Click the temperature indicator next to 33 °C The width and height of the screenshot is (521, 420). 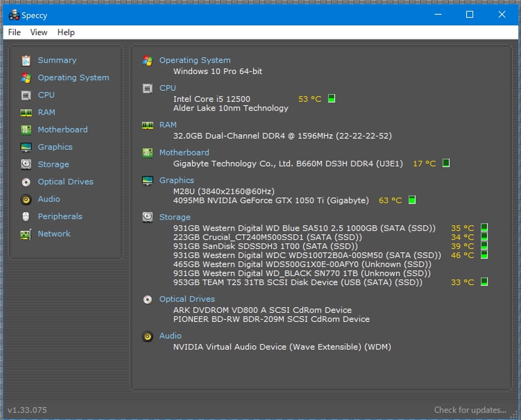click(x=484, y=282)
